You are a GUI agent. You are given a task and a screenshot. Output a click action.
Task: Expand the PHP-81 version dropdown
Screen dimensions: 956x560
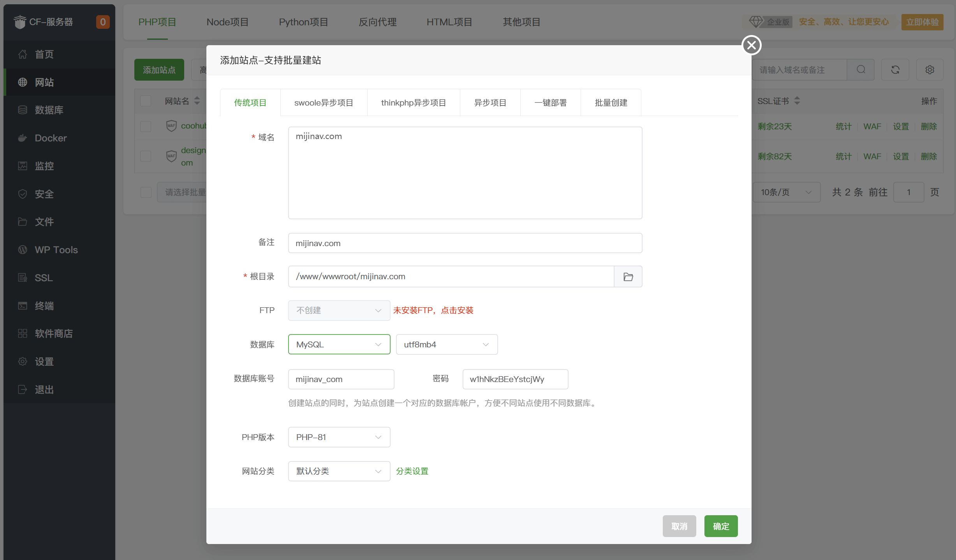[339, 437]
